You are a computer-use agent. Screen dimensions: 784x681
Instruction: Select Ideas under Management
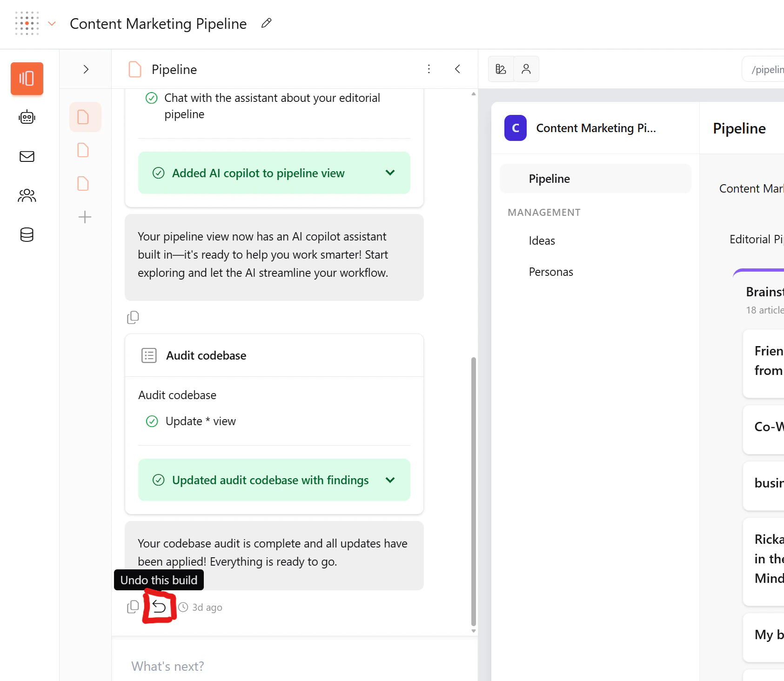click(x=541, y=240)
